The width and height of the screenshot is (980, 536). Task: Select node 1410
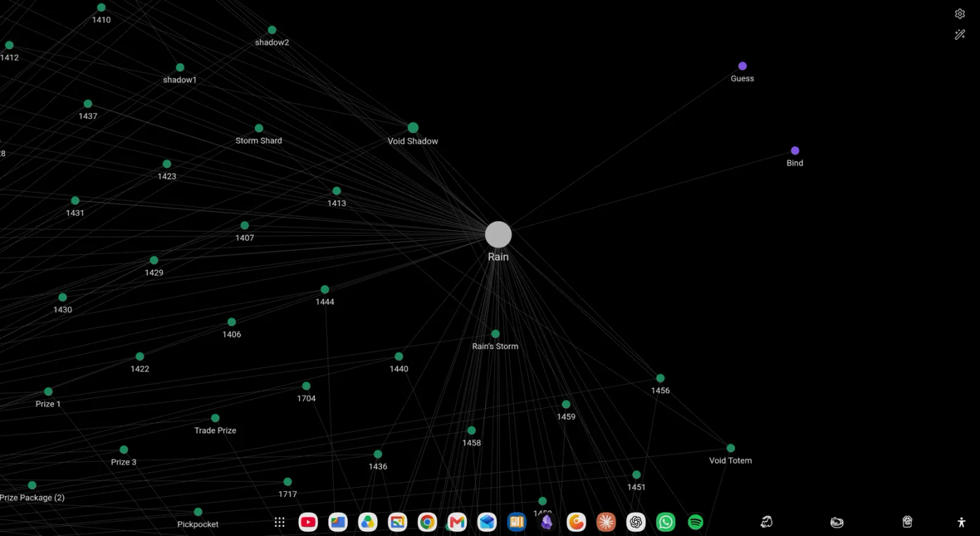click(x=101, y=8)
